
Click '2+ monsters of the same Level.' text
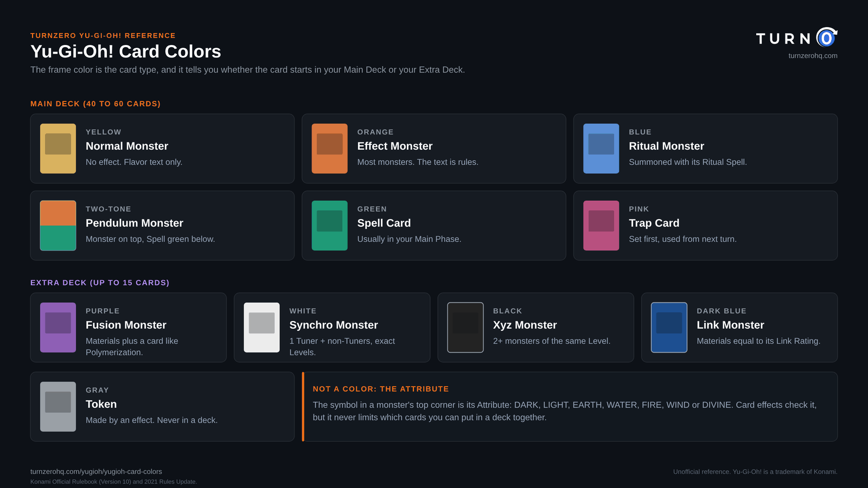click(552, 341)
